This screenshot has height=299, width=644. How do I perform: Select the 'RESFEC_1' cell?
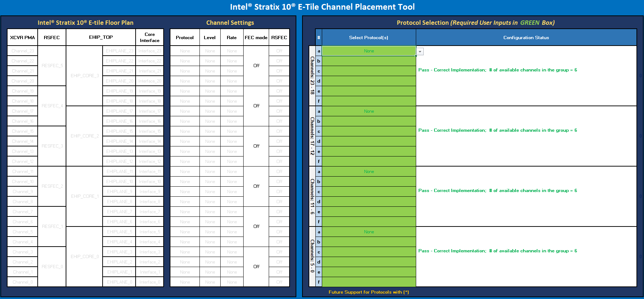(52, 226)
